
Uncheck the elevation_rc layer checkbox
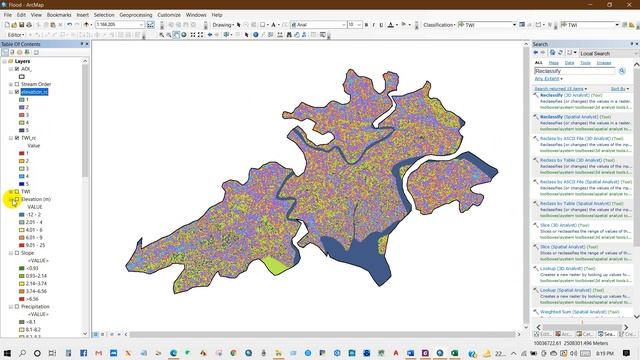(x=17, y=92)
